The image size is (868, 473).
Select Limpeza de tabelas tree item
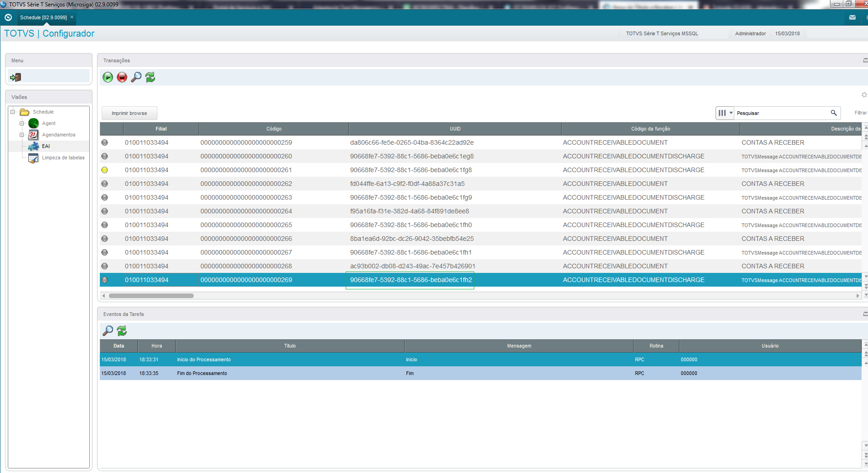click(x=63, y=158)
